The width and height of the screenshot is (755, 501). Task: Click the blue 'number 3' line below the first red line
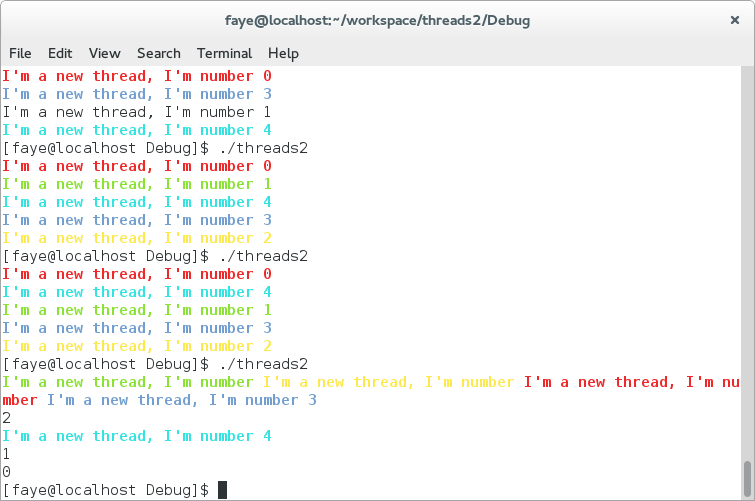click(137, 94)
